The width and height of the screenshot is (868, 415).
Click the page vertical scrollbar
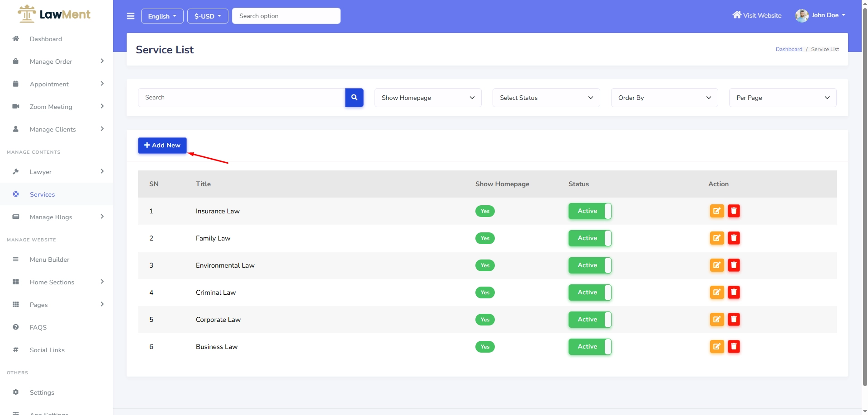[x=864, y=194]
